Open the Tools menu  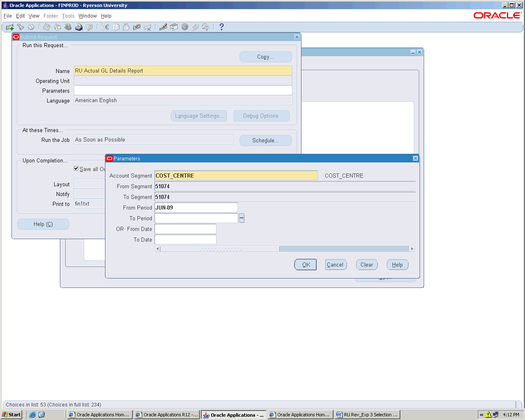(68, 16)
